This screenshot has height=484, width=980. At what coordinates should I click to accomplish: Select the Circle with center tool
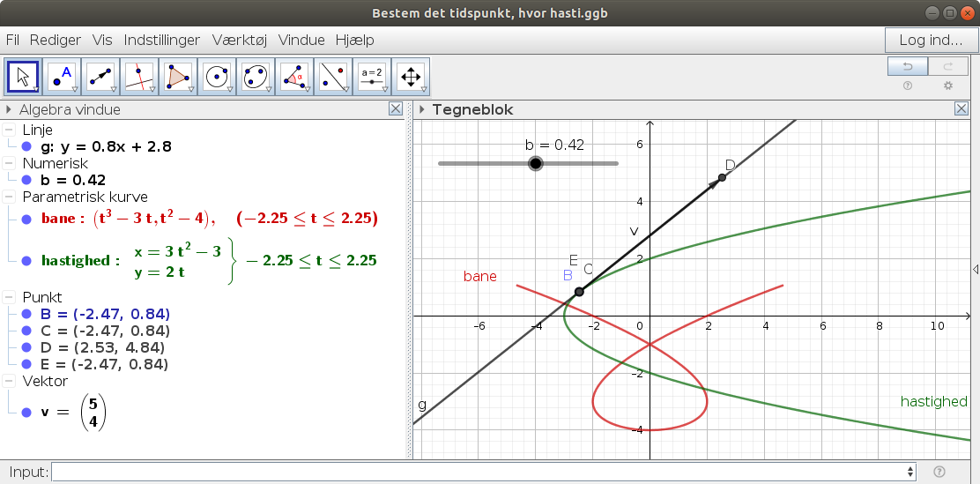click(x=217, y=77)
